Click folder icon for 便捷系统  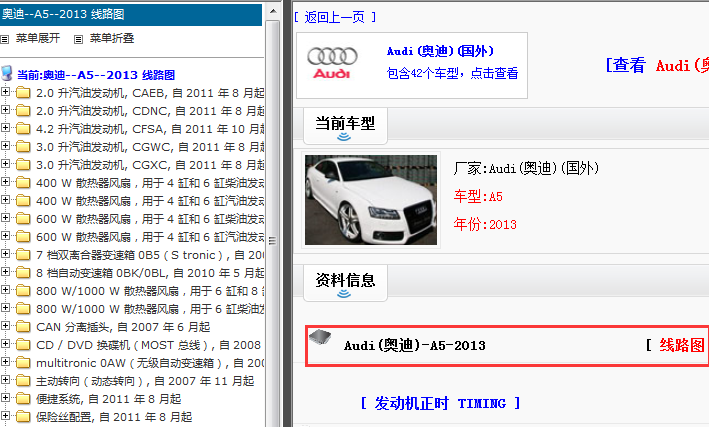coord(23,399)
